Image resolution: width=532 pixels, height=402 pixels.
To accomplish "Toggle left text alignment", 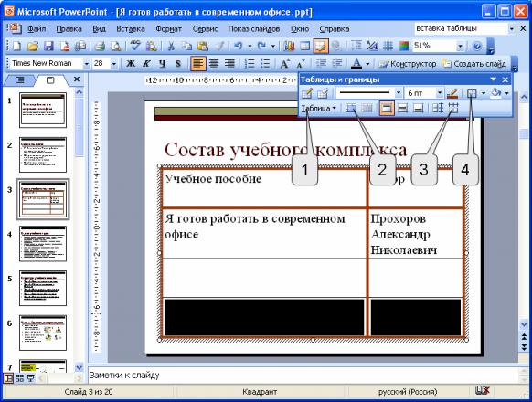I will tap(198, 63).
